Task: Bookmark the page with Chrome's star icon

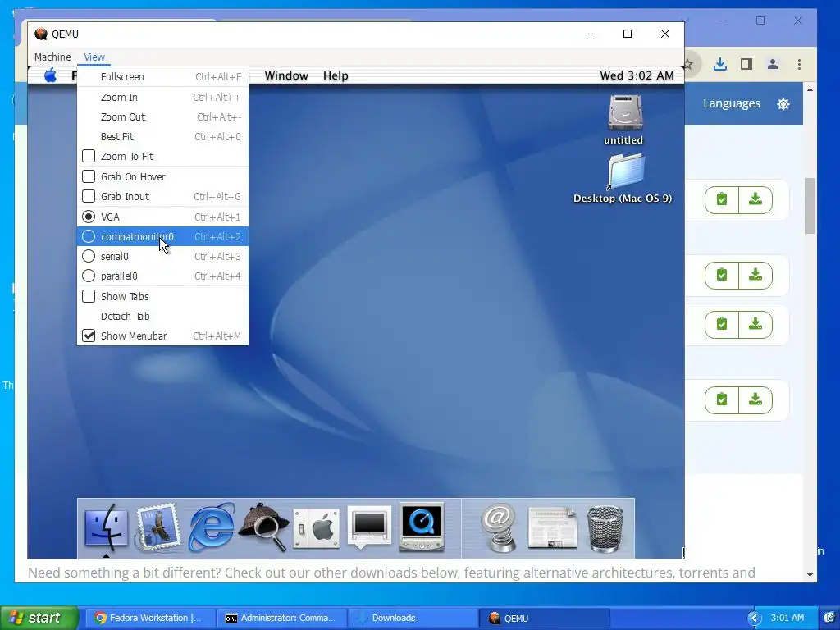Action: pyautogui.click(x=689, y=64)
